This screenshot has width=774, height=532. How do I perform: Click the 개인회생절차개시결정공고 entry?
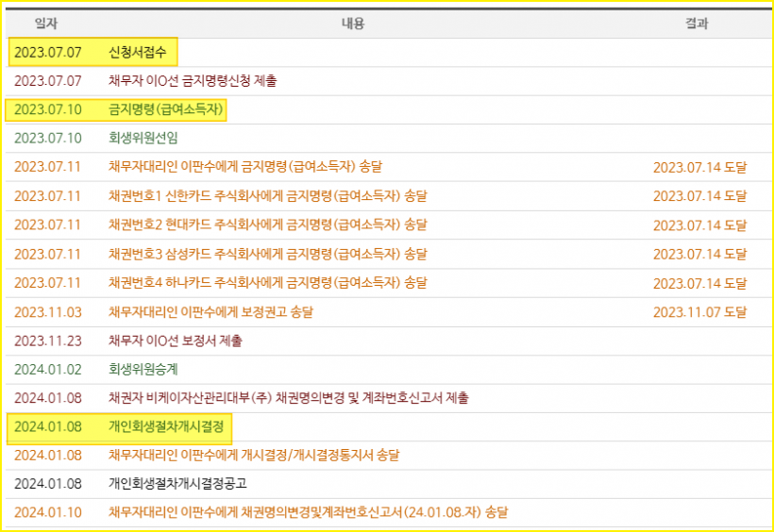coord(177,484)
